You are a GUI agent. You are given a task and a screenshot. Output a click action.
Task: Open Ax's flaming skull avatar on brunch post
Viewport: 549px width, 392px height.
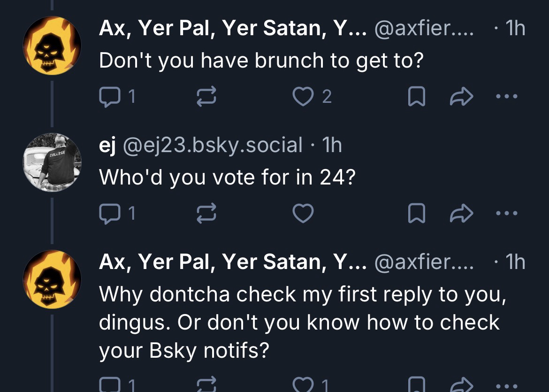52,46
